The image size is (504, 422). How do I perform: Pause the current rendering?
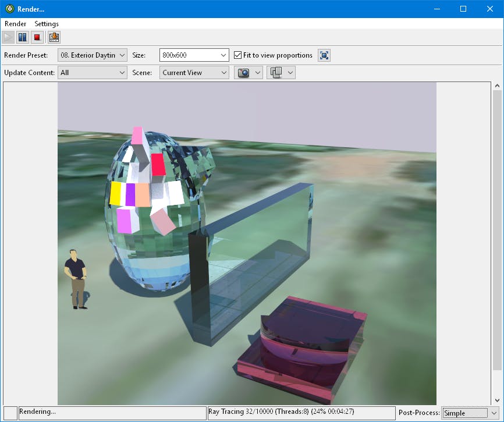coord(22,38)
